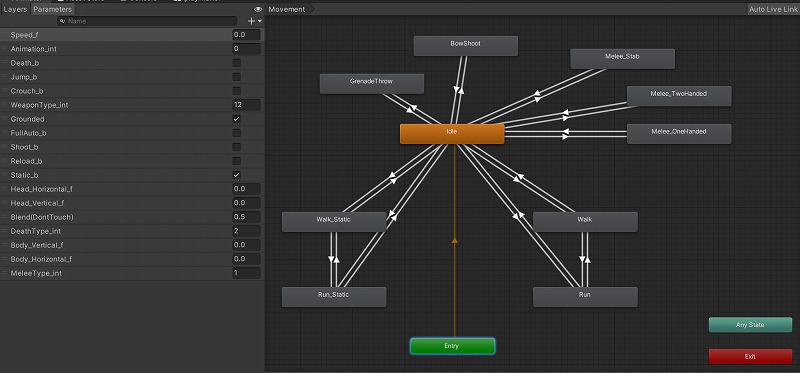800x373 pixels.
Task: Select the Blend(DontTouch) parameter label
Action: pos(42,217)
